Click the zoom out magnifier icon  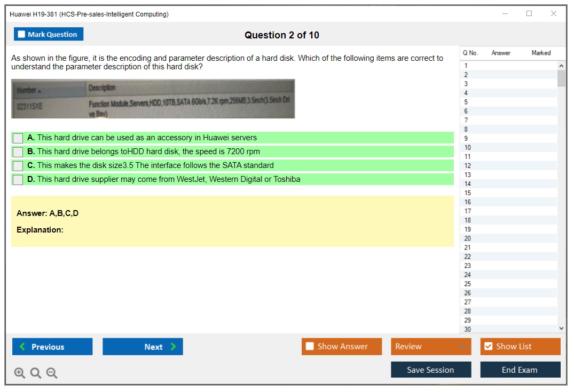52,373
